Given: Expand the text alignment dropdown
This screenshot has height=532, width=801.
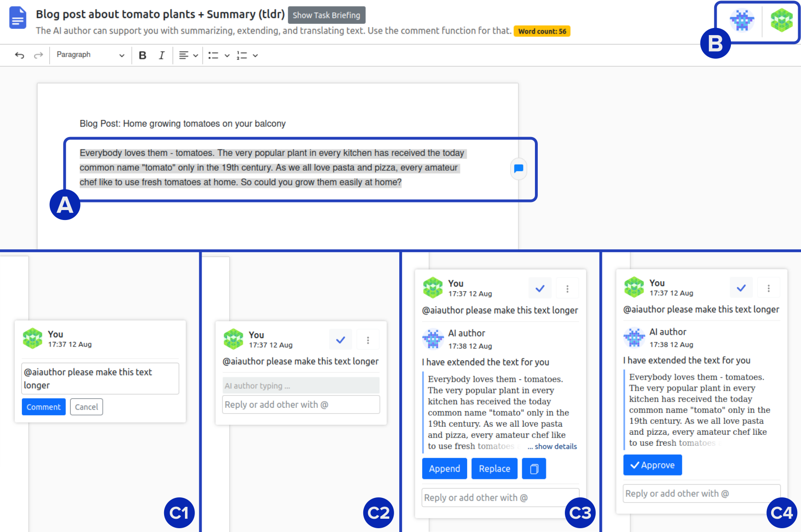Looking at the screenshot, I should (x=195, y=55).
